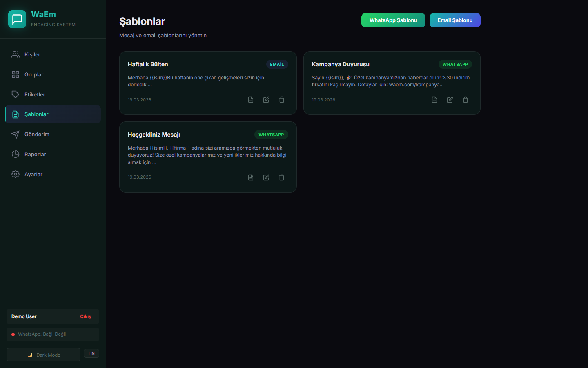Screen dimensions: 588x368
Task: Edit the Kampanya Duyurusu template
Action: [450, 100]
